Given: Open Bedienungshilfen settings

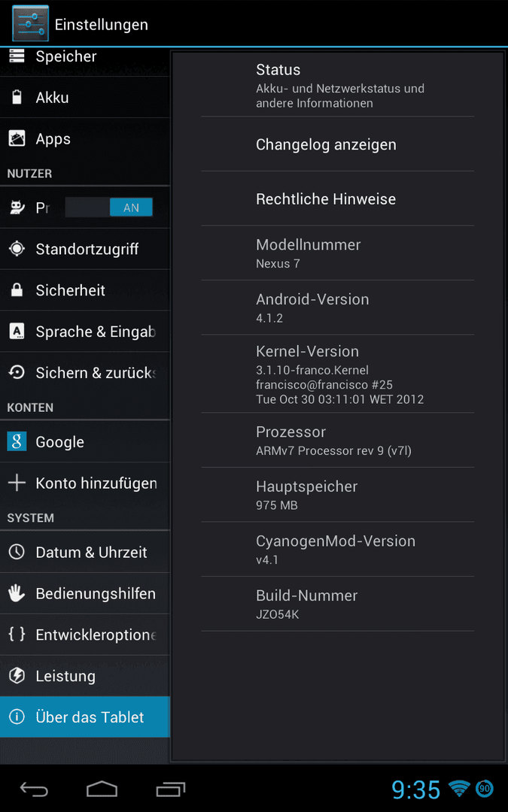Looking at the screenshot, I should pyautogui.click(x=85, y=593).
